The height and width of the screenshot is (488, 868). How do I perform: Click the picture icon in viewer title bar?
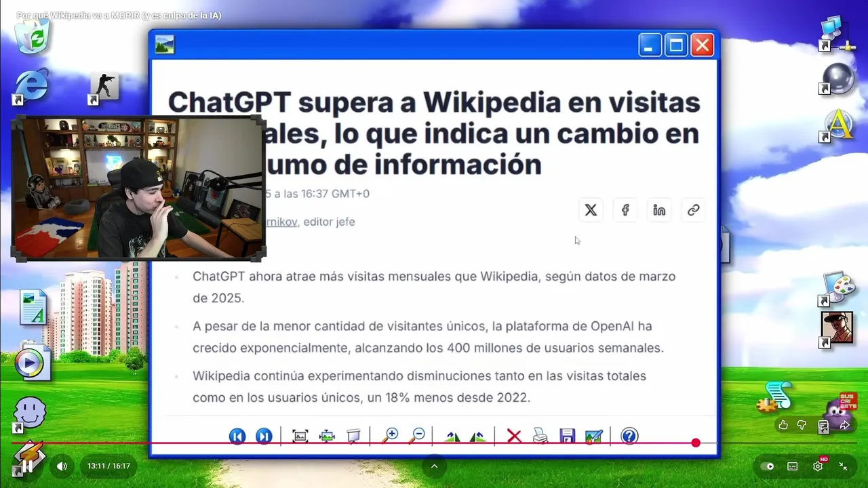[x=164, y=45]
